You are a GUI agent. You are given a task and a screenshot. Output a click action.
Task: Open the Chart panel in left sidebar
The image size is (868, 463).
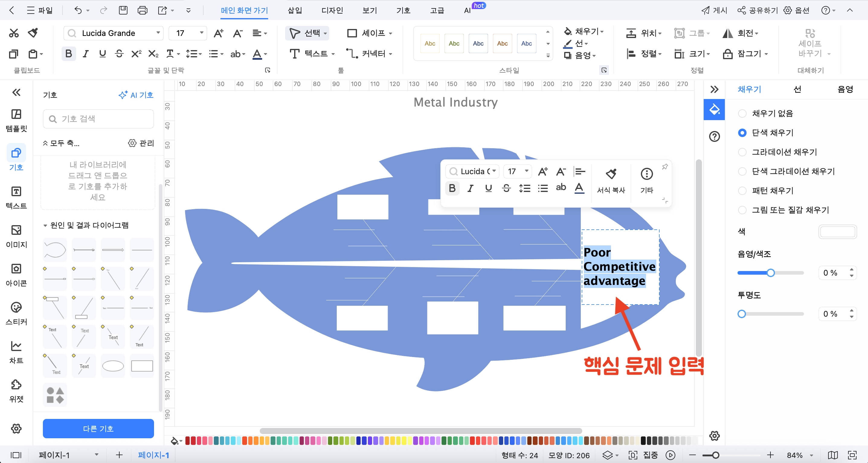click(16, 352)
